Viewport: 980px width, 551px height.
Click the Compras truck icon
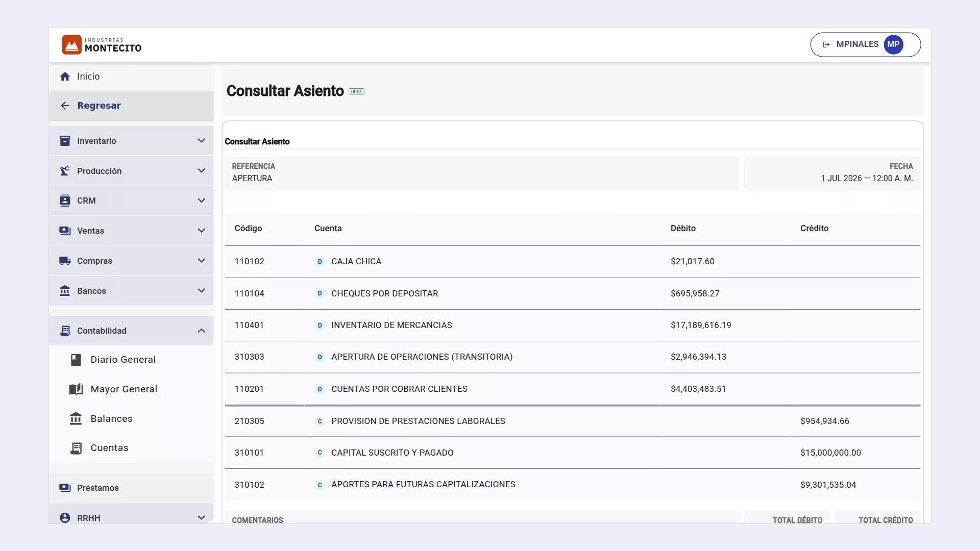click(x=65, y=261)
